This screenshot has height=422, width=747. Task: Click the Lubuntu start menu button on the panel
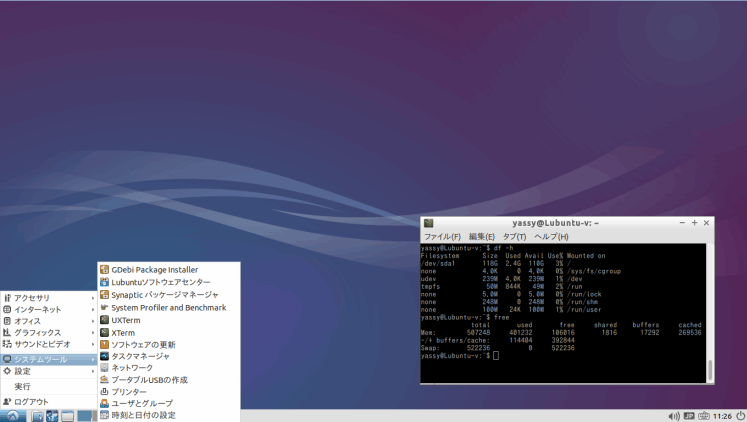[x=13, y=416]
